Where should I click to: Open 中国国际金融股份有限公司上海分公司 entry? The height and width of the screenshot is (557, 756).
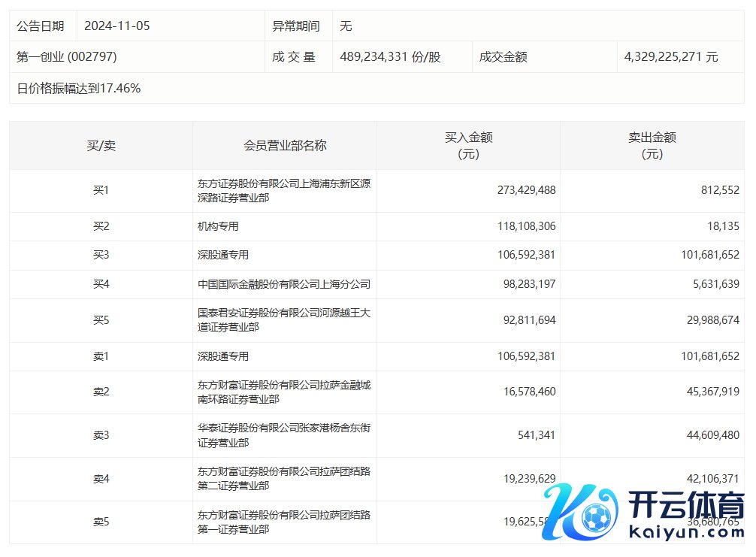[x=284, y=284]
